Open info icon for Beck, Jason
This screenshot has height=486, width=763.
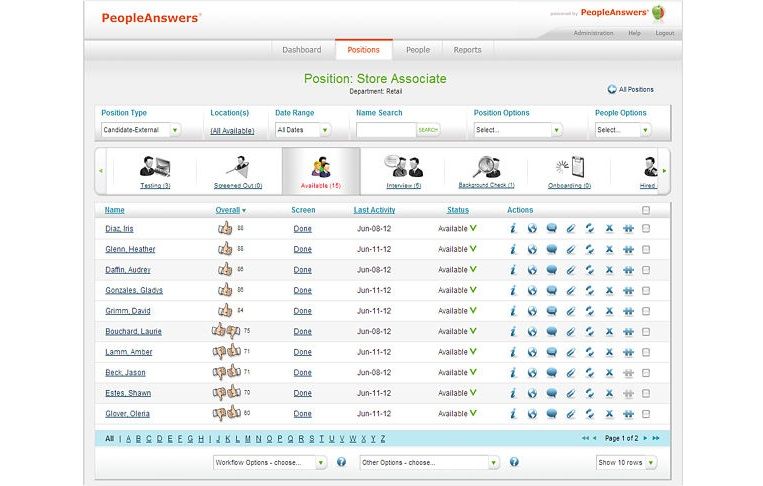pos(513,373)
